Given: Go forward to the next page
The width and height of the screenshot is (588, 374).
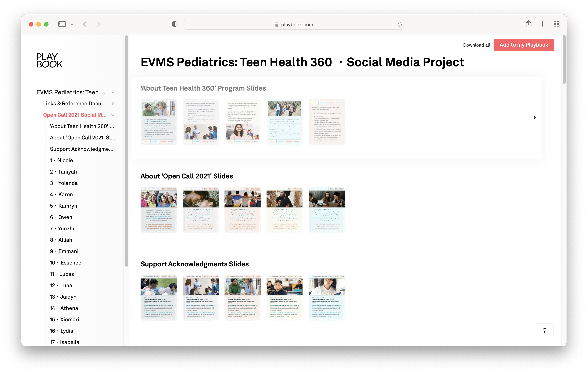Looking at the screenshot, I should click(x=98, y=24).
